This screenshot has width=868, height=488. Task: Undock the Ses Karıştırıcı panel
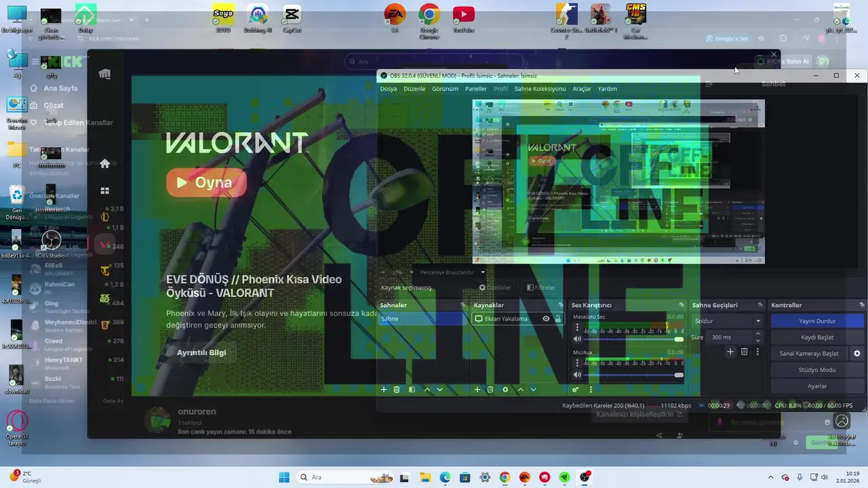682,305
